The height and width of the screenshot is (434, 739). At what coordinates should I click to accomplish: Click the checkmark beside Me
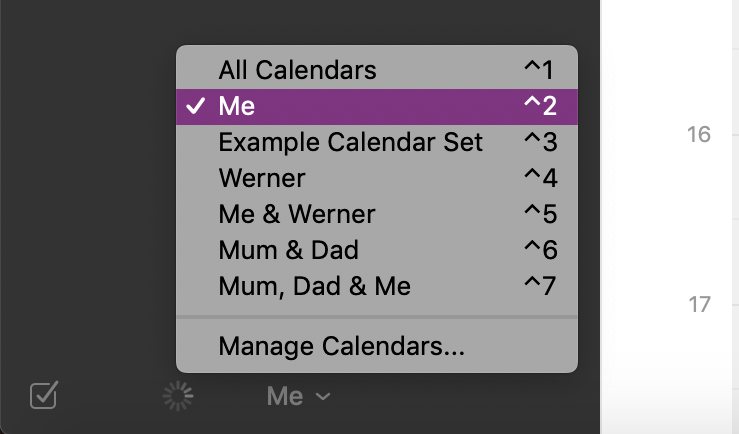(195, 106)
